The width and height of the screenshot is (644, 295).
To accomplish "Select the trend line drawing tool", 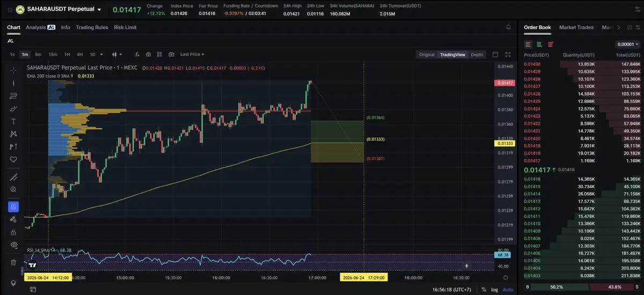I will (x=13, y=83).
